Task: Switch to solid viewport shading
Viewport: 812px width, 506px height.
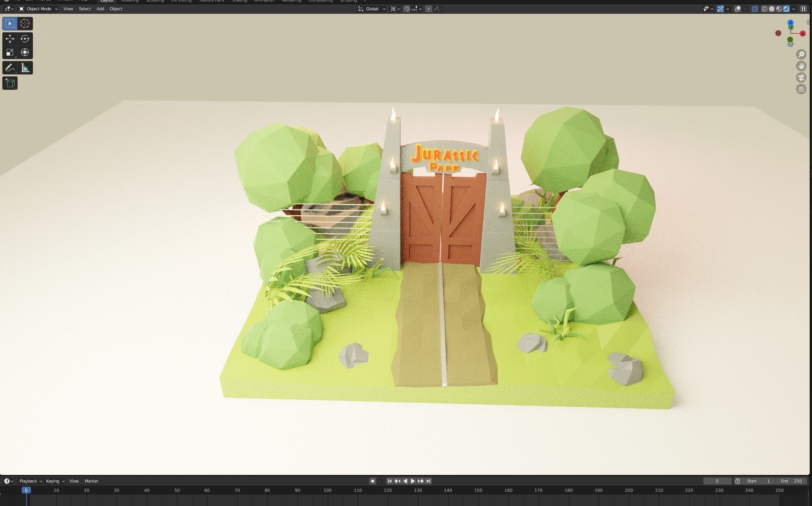Action: 772,9
